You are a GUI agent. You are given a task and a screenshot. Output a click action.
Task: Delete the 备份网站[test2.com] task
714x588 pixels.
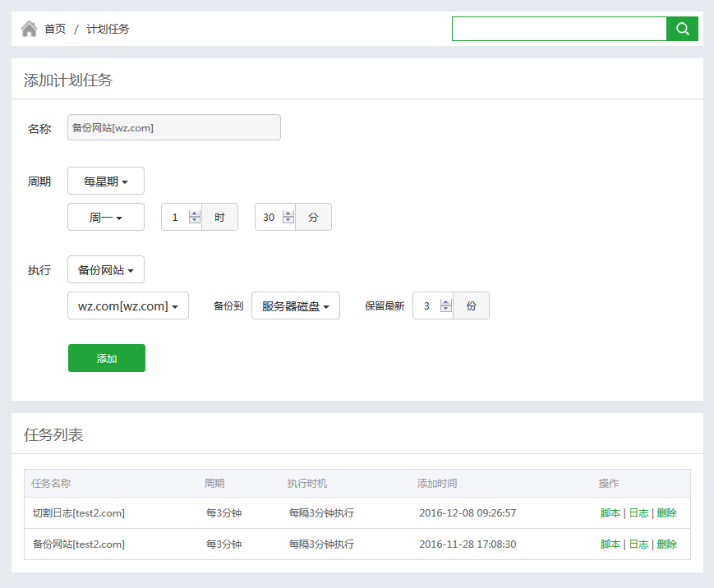(x=666, y=544)
